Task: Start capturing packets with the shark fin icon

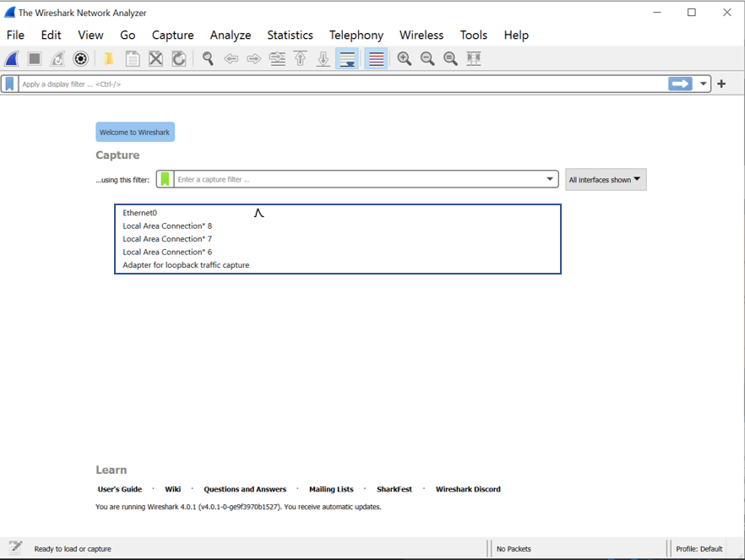Action: pos(12,58)
